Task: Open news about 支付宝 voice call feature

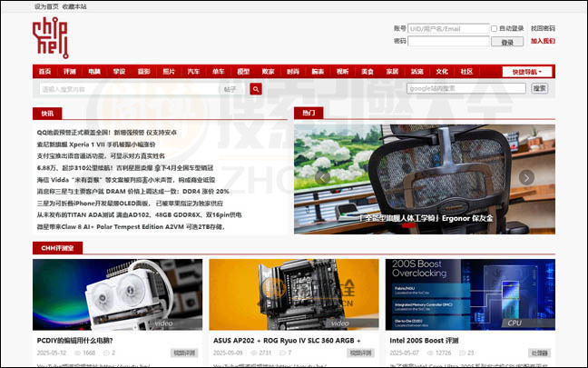Action: [101, 156]
